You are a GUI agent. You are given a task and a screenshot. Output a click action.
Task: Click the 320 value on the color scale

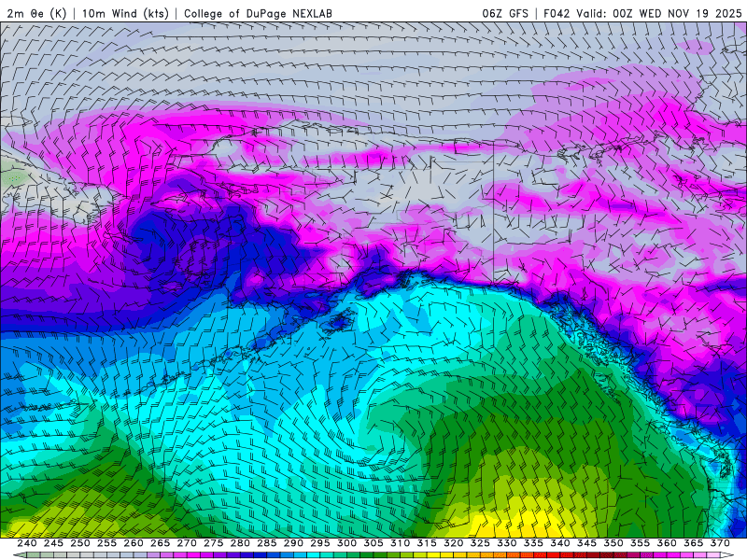click(454, 543)
